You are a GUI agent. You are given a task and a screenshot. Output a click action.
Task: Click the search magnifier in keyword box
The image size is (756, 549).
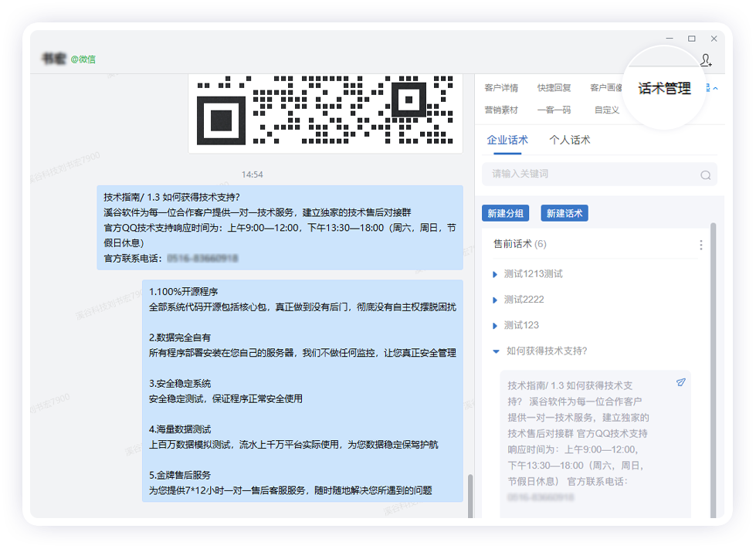(705, 175)
